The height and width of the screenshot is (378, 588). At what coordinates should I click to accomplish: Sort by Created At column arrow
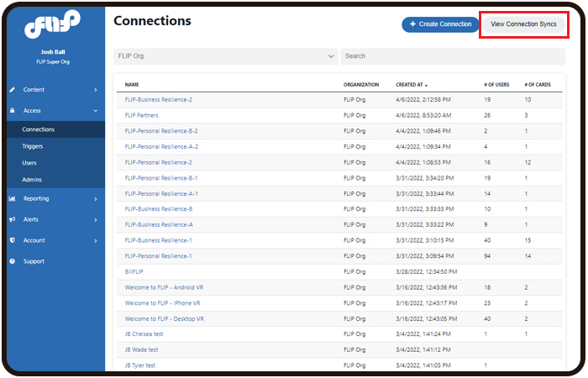tap(427, 86)
